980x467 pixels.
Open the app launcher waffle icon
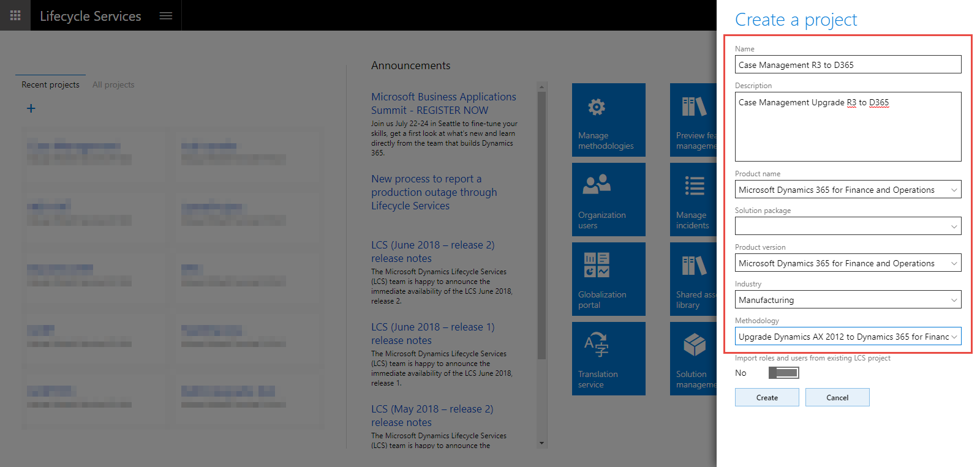15,15
